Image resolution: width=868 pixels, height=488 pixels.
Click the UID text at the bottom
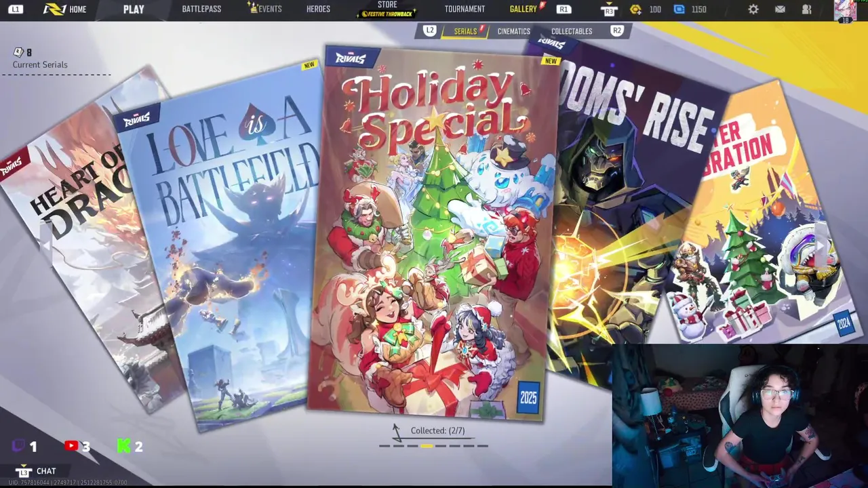pyautogui.click(x=68, y=483)
